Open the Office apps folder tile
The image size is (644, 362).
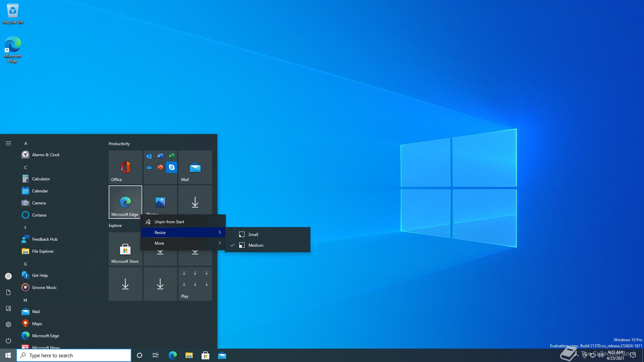160,167
